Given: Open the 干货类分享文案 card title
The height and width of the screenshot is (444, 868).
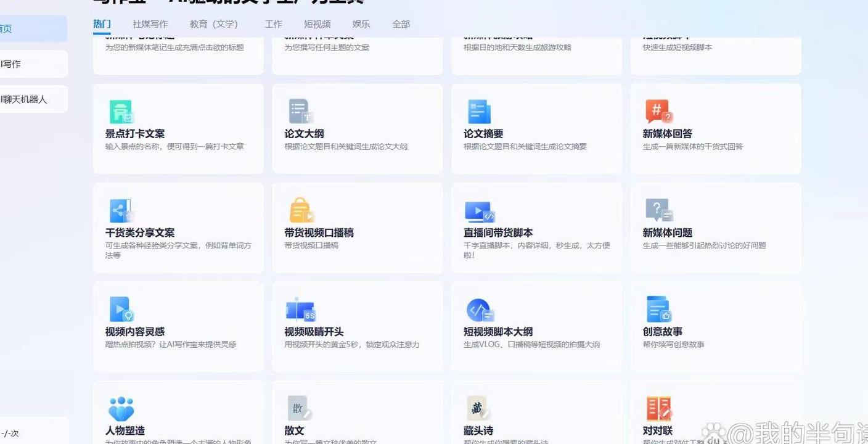Looking at the screenshot, I should pyautogui.click(x=140, y=233).
